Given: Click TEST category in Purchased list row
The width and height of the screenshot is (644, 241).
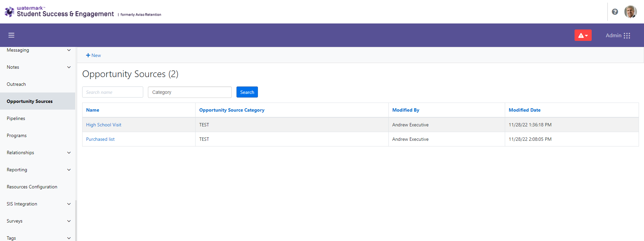Looking at the screenshot, I should (x=204, y=139).
